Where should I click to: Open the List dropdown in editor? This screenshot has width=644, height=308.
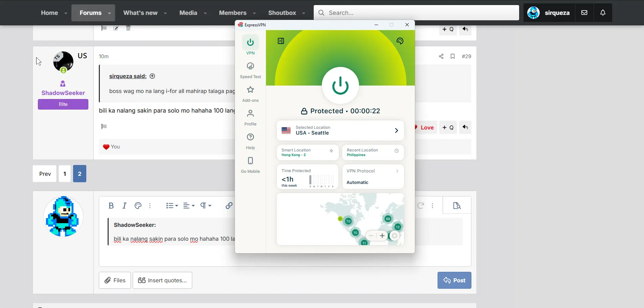click(x=172, y=206)
